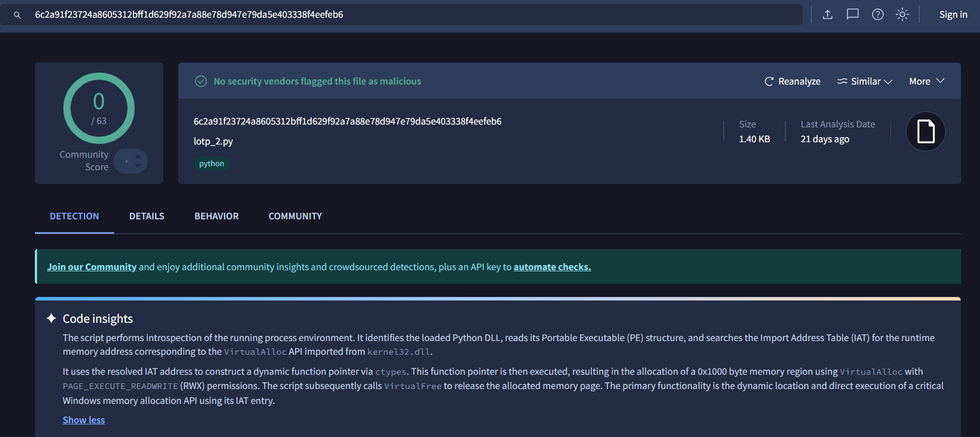The width and height of the screenshot is (980, 437).
Task: Open the BEHAVIOR tab
Action: pyautogui.click(x=216, y=216)
